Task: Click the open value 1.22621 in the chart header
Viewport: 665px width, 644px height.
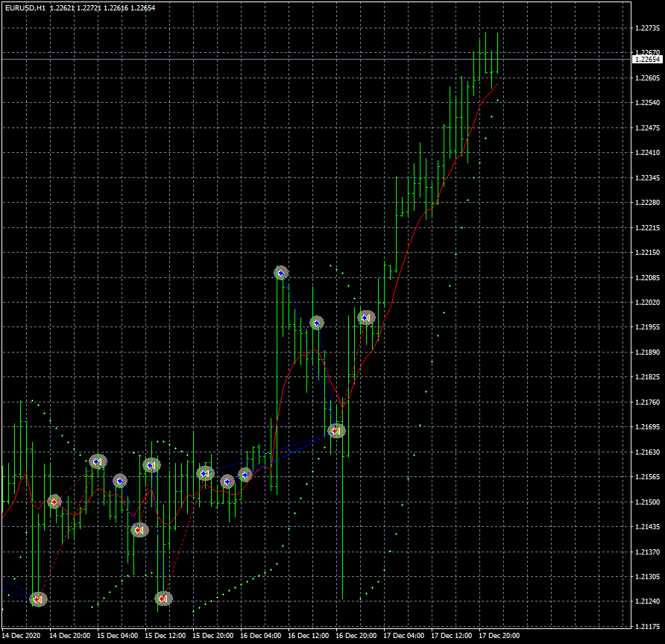Action: coord(62,8)
